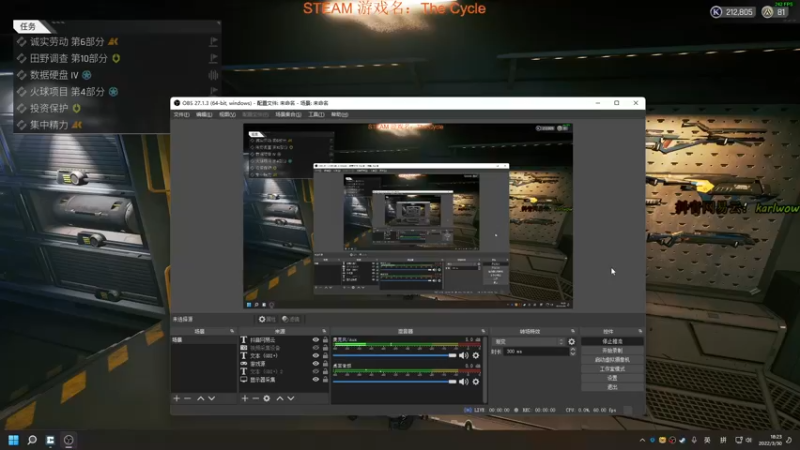Pop out the Scenes (场景) dock panel

232,332
